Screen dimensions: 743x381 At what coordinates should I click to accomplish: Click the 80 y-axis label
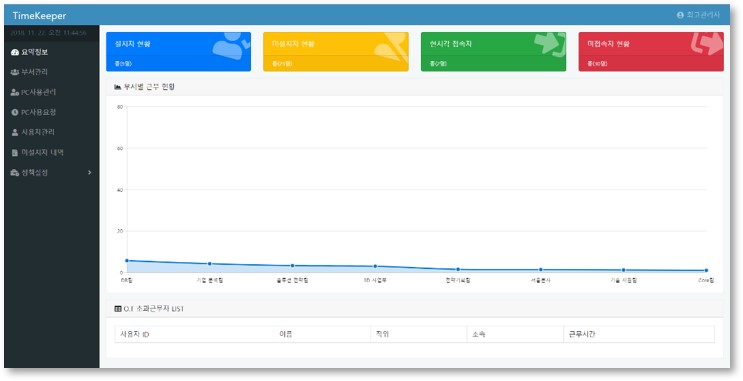[120, 107]
